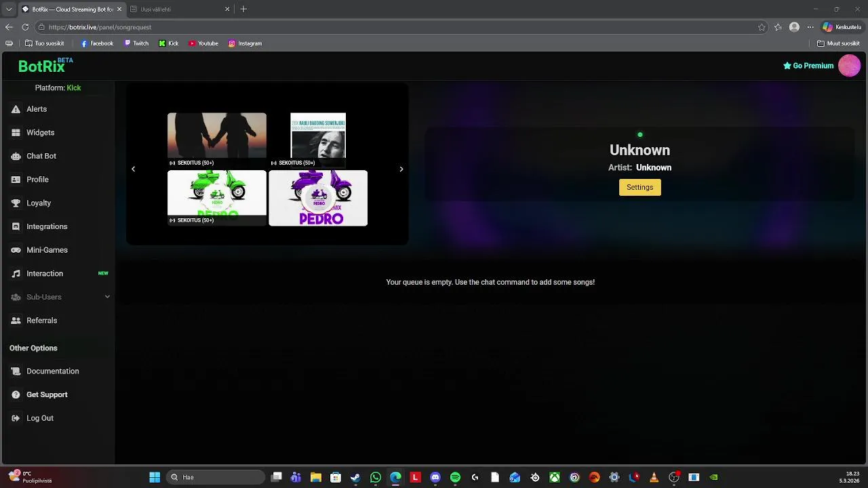
Task: Open the Instagram bookmark
Action: (245, 43)
